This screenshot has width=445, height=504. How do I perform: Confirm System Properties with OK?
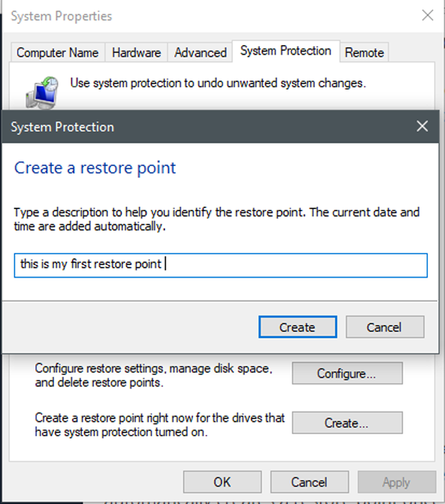click(222, 482)
